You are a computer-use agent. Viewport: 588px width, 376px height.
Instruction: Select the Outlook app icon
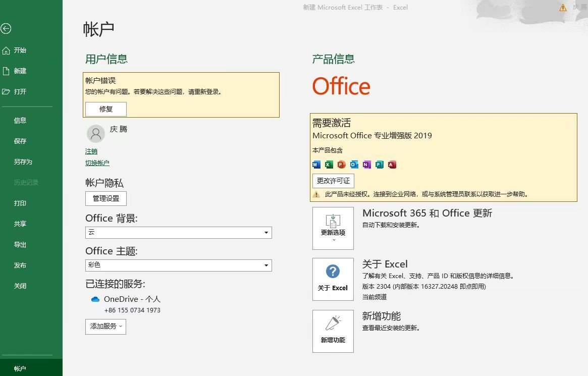coord(354,165)
